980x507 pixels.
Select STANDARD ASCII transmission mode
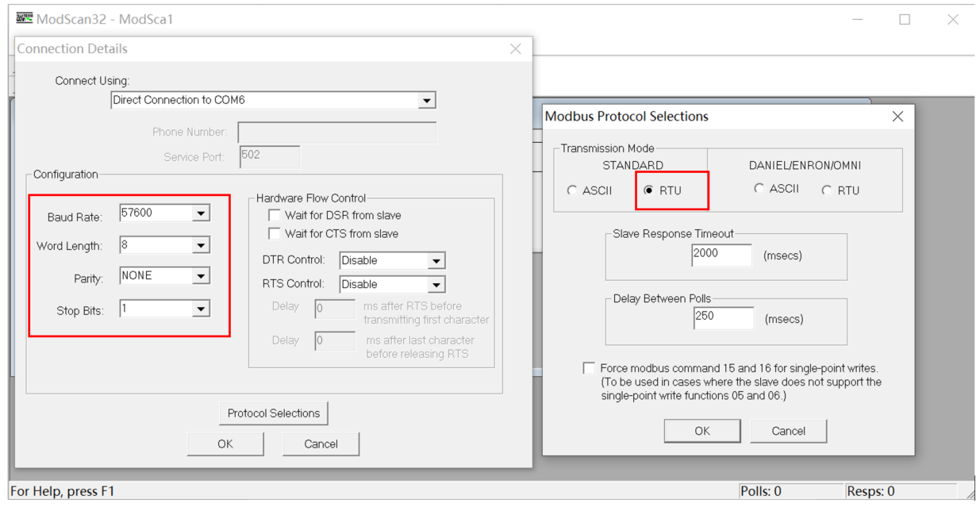(572, 190)
